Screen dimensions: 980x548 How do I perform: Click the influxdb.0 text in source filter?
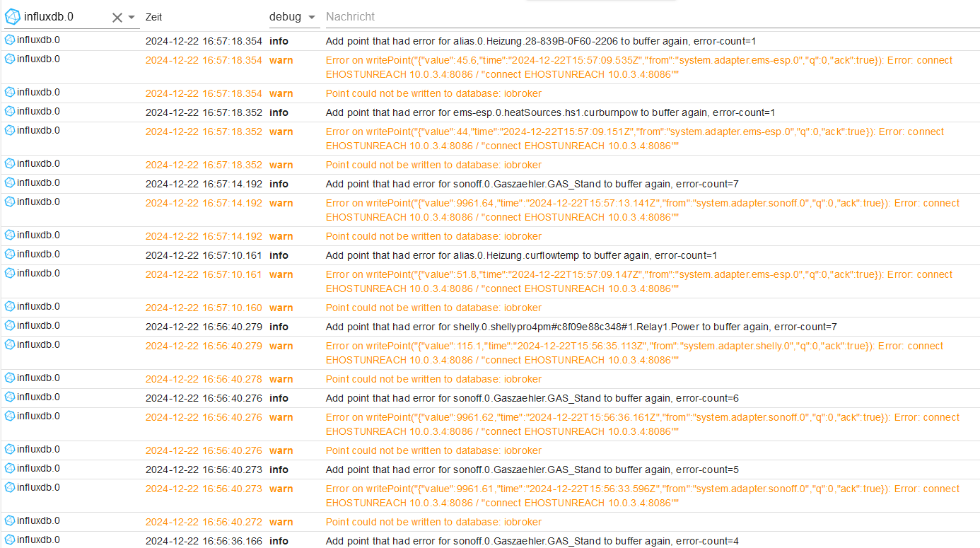(49, 17)
